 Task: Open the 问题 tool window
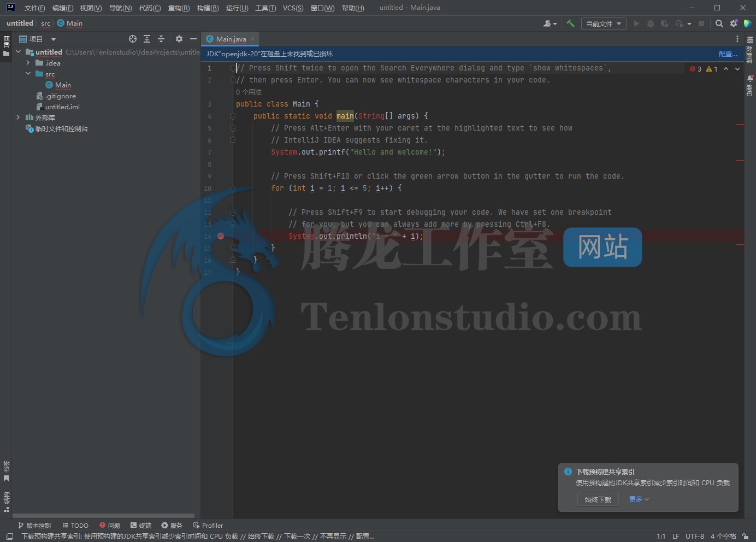pyautogui.click(x=110, y=525)
